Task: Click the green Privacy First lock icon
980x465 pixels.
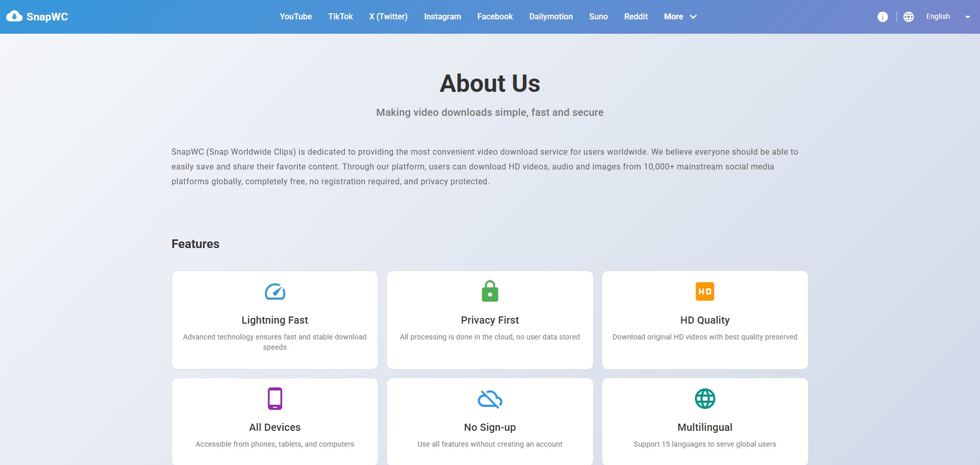Action: [490, 291]
